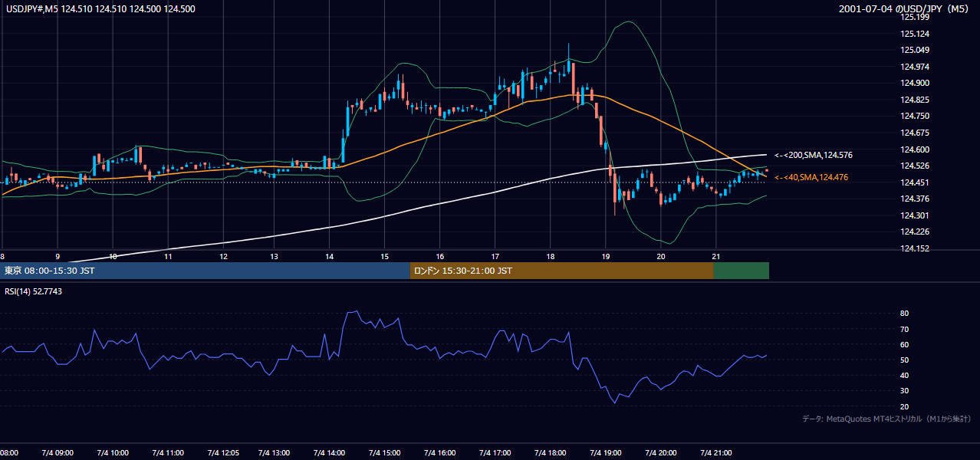Click hour marker 9 under the price chart

point(58,257)
